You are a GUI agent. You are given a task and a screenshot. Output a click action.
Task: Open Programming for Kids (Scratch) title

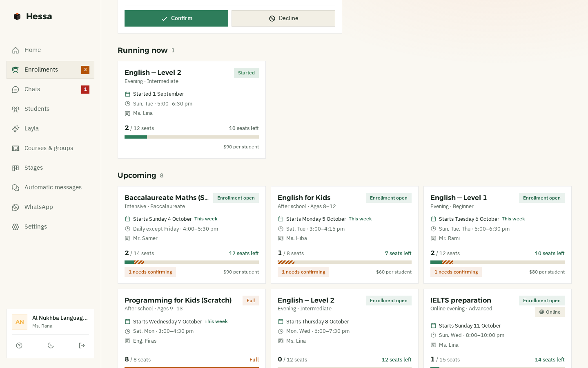[178, 300]
